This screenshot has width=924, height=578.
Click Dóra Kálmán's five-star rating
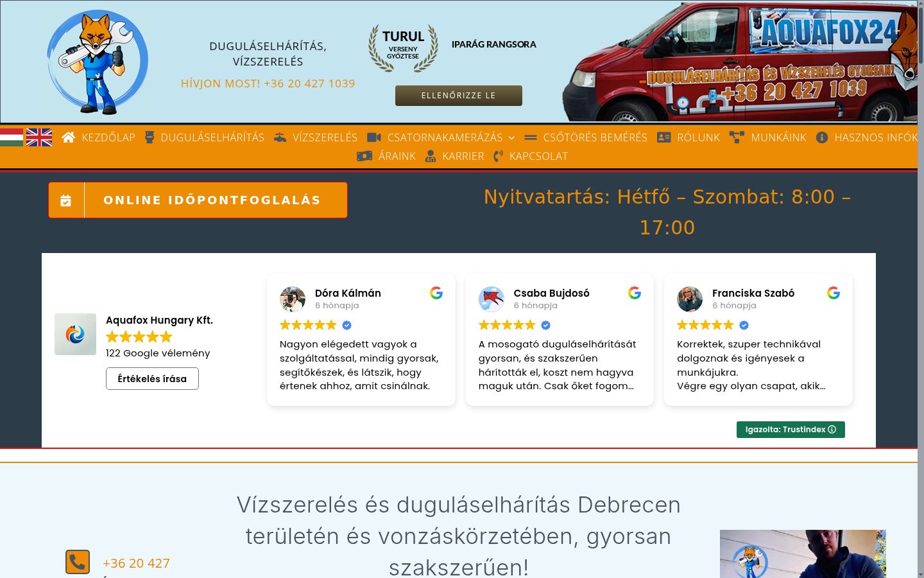pos(309,325)
